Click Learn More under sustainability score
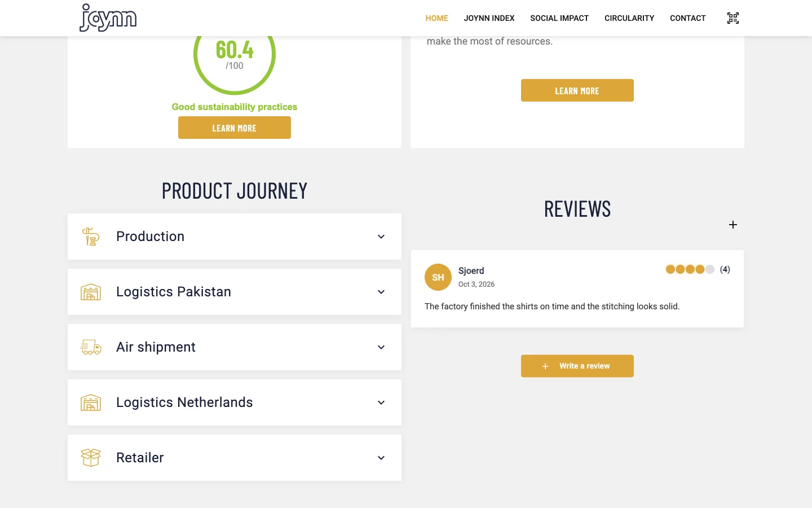The image size is (812, 508). pyautogui.click(x=235, y=128)
